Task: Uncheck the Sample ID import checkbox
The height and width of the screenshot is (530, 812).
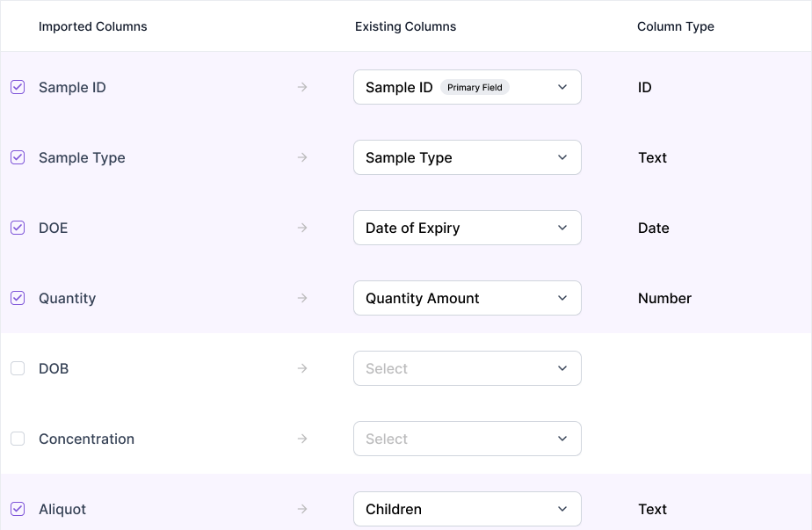Action: coord(18,87)
